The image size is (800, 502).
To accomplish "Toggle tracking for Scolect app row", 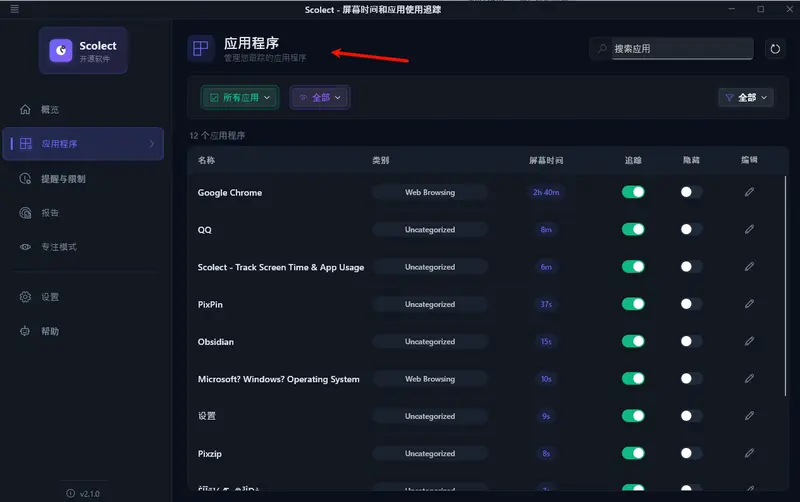I will [633, 267].
